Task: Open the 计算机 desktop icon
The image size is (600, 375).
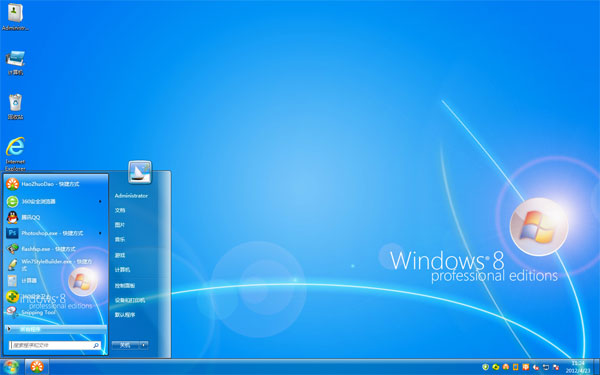Action: click(x=15, y=62)
